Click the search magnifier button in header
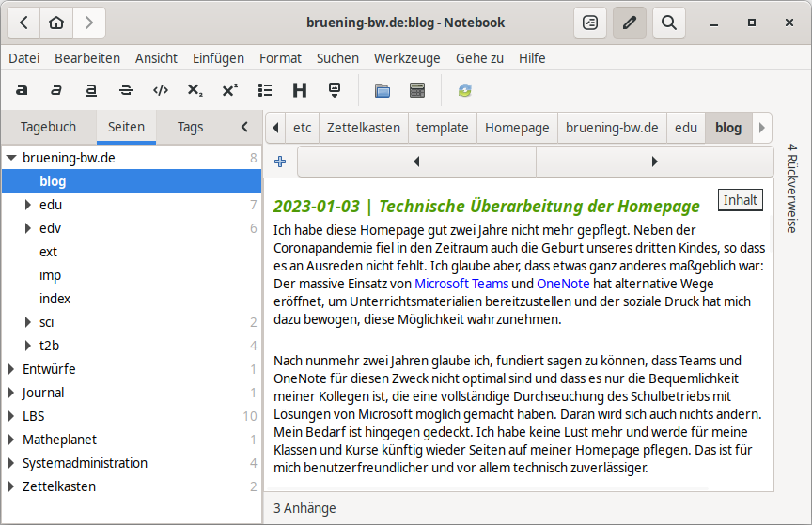 pos(668,23)
